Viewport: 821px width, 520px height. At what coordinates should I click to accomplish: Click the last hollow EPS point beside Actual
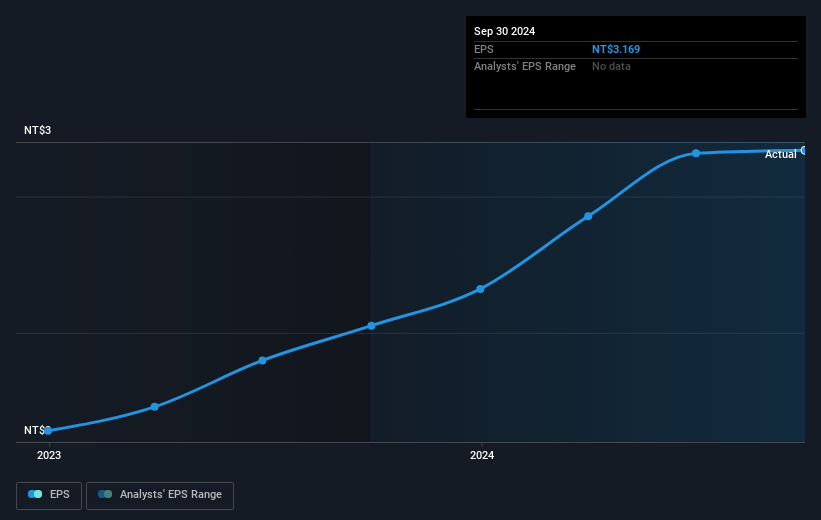[804, 151]
